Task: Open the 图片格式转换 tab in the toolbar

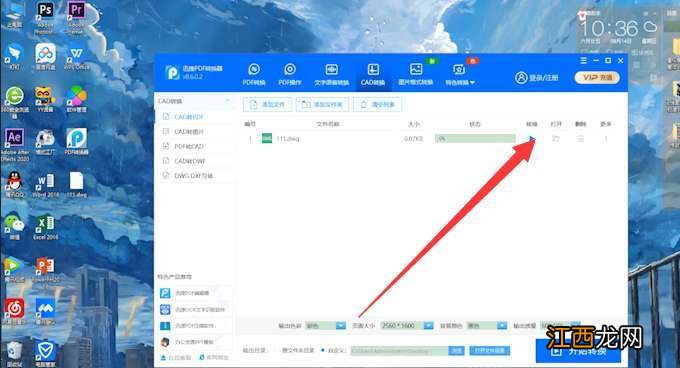Action: (x=415, y=75)
